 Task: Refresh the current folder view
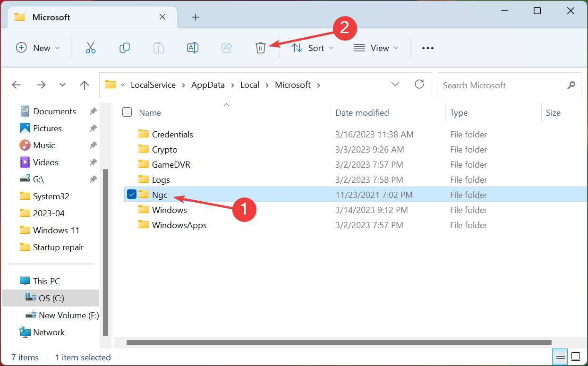[419, 85]
